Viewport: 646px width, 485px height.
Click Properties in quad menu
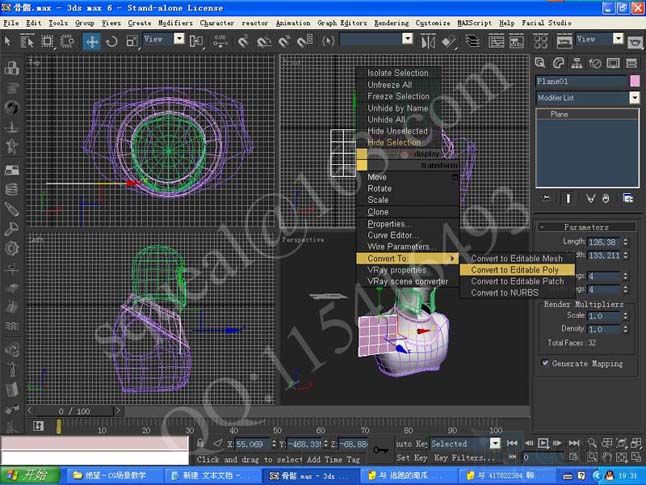click(389, 224)
